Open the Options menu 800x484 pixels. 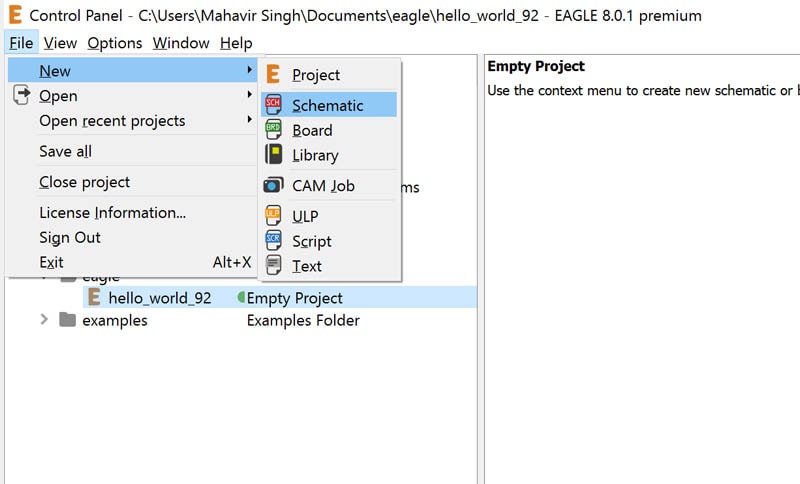point(115,43)
